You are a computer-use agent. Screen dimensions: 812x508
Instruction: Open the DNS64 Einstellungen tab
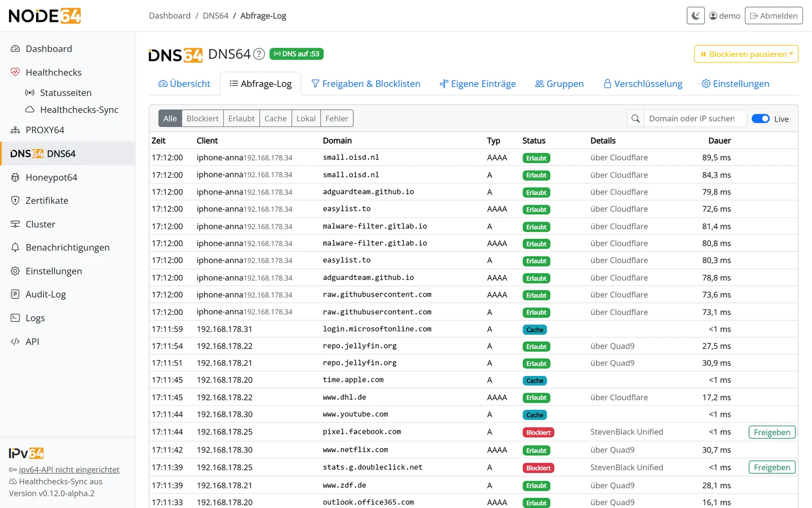[x=735, y=84]
